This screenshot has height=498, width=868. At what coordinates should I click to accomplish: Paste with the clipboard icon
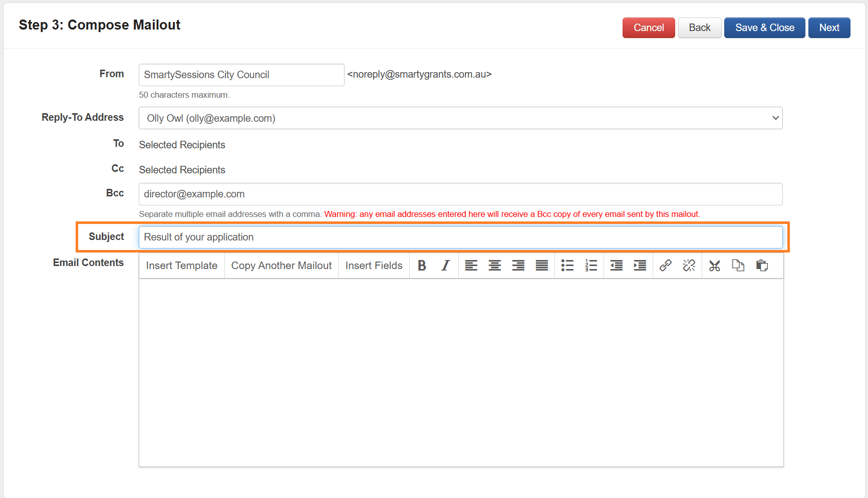[x=762, y=266]
